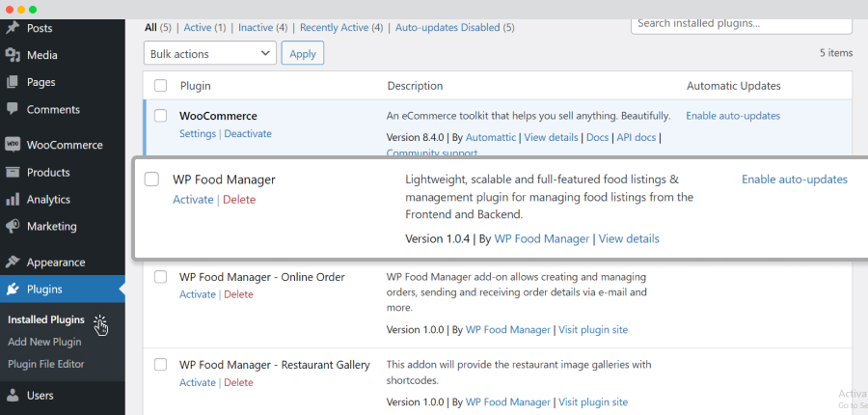This screenshot has width=868, height=415.
Task: Show All plugins filter
Action: tap(150, 27)
